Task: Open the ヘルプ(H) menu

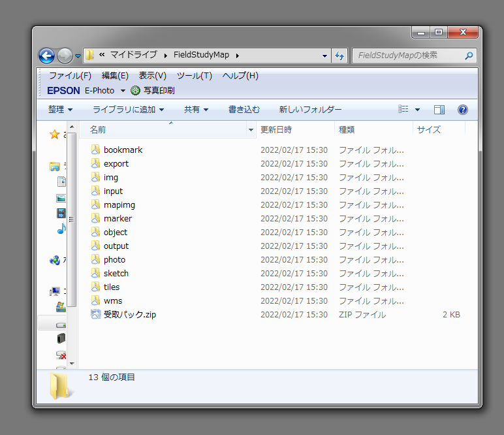Action: click(240, 76)
